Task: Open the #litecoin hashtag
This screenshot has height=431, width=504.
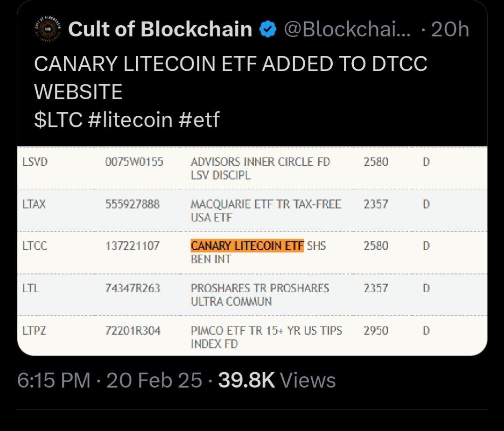Action: click(x=130, y=120)
